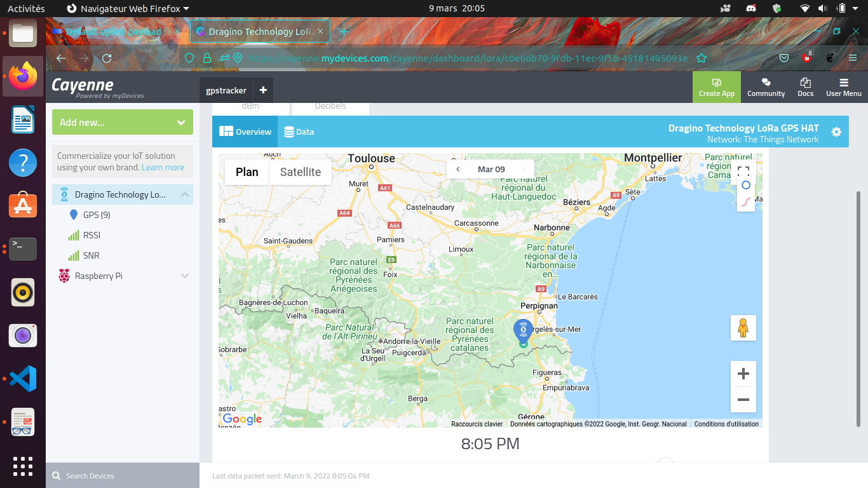Click the GPS location marker on map
The image size is (868, 488).
click(523, 332)
